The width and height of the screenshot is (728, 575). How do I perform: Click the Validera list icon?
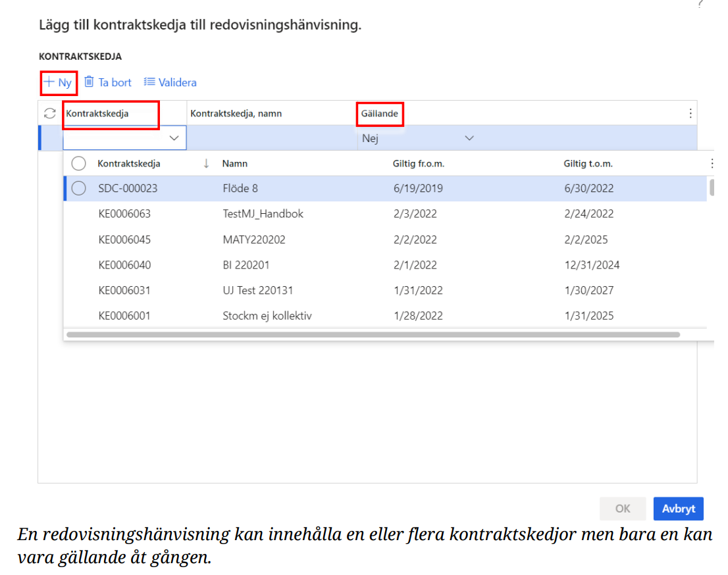(149, 82)
